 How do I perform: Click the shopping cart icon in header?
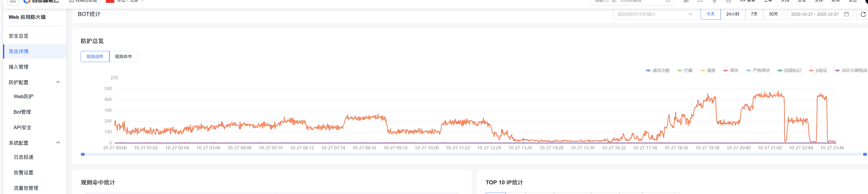click(x=714, y=1)
